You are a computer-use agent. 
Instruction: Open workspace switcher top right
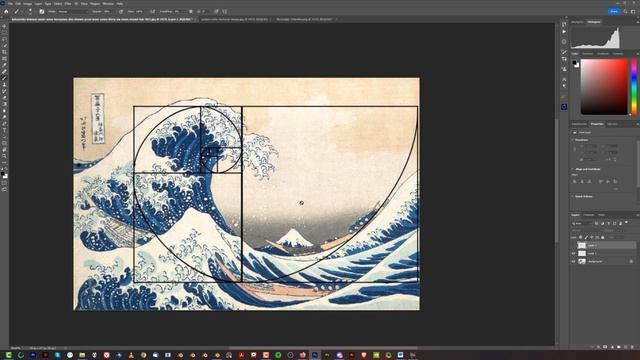[x=633, y=11]
